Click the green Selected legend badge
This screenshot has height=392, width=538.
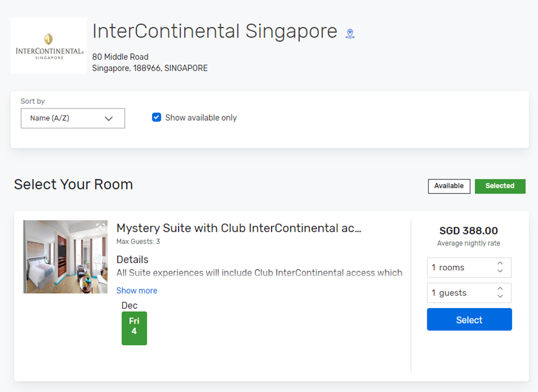(x=500, y=186)
